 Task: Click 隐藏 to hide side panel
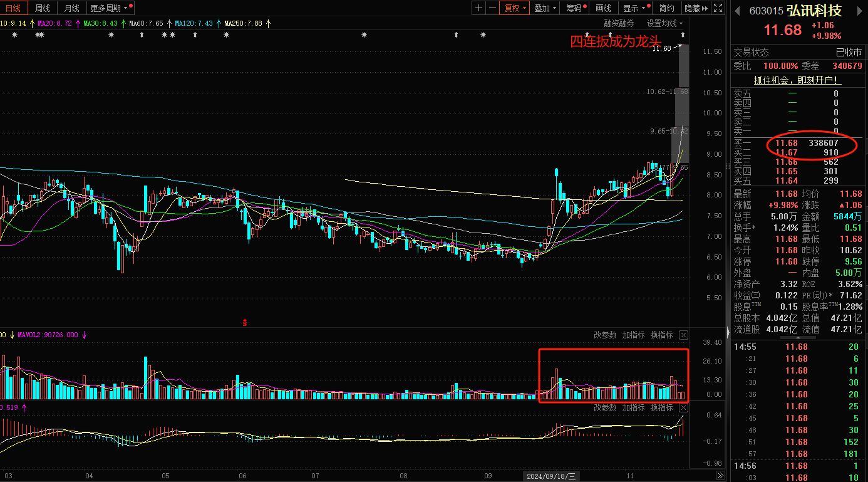coord(696,8)
